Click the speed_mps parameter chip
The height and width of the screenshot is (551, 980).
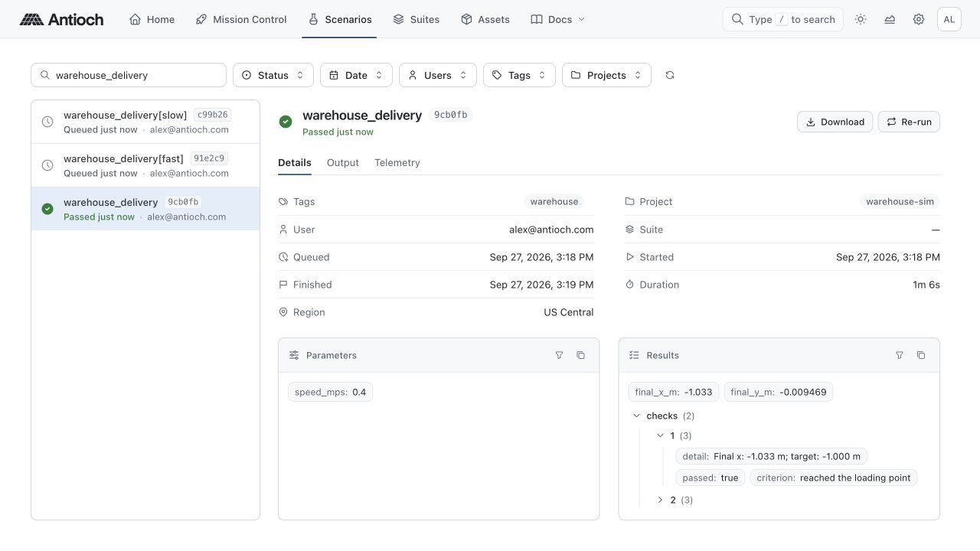point(331,392)
